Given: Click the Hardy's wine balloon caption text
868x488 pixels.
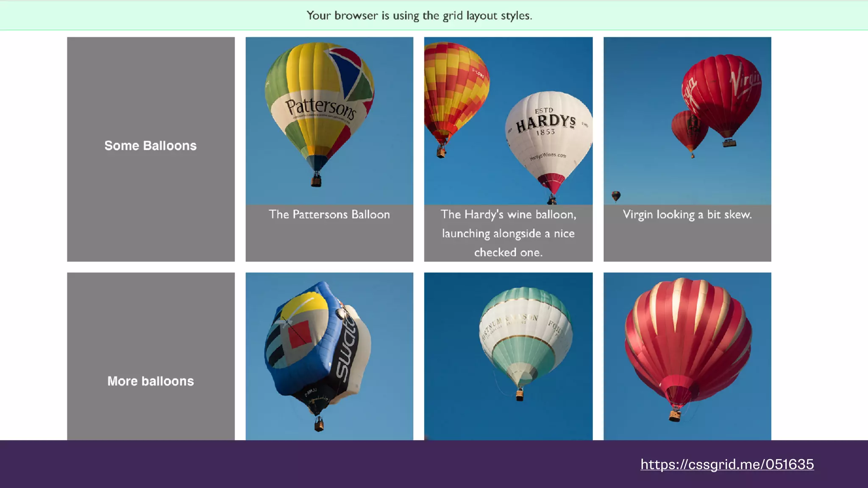Looking at the screenshot, I should (x=508, y=233).
